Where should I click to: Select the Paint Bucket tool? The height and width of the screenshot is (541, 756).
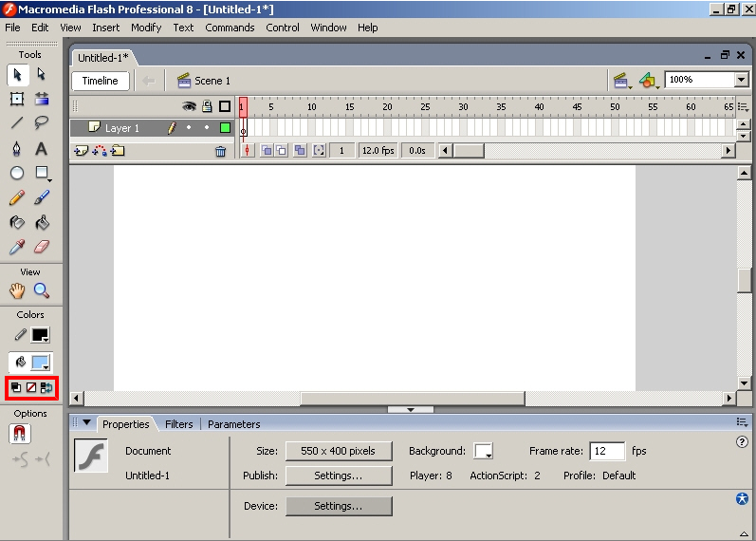42,222
